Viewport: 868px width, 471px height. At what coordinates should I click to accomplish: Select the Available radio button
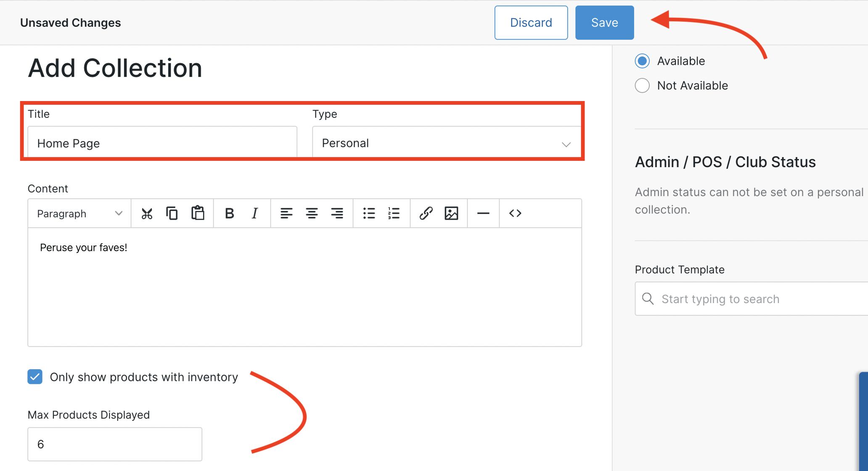642,61
